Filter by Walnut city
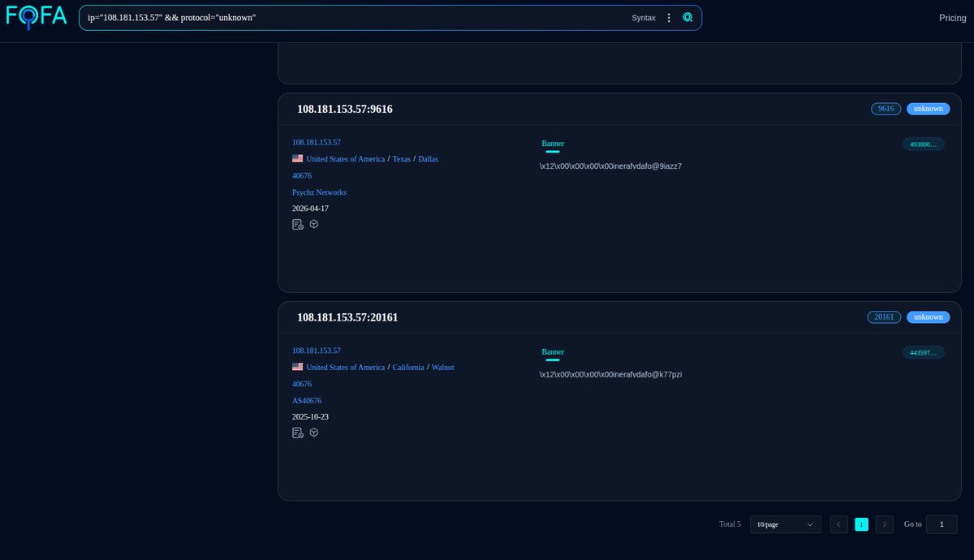 click(442, 368)
